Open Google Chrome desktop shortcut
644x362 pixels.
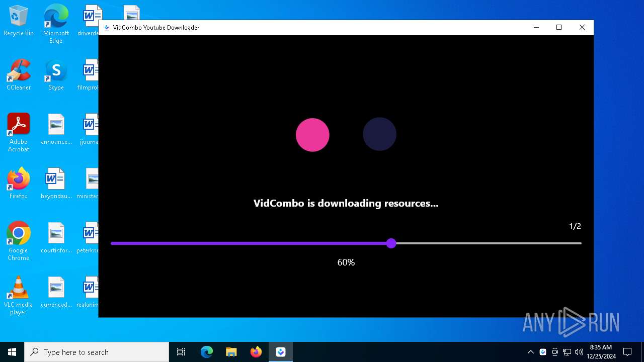(19, 241)
